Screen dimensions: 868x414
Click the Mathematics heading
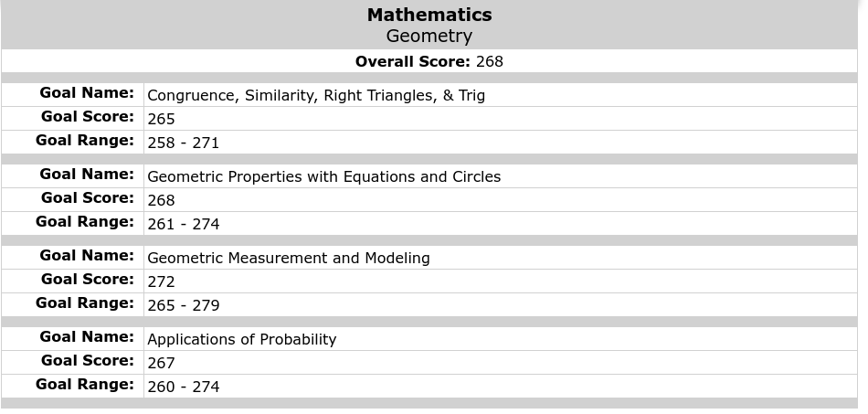(x=429, y=15)
